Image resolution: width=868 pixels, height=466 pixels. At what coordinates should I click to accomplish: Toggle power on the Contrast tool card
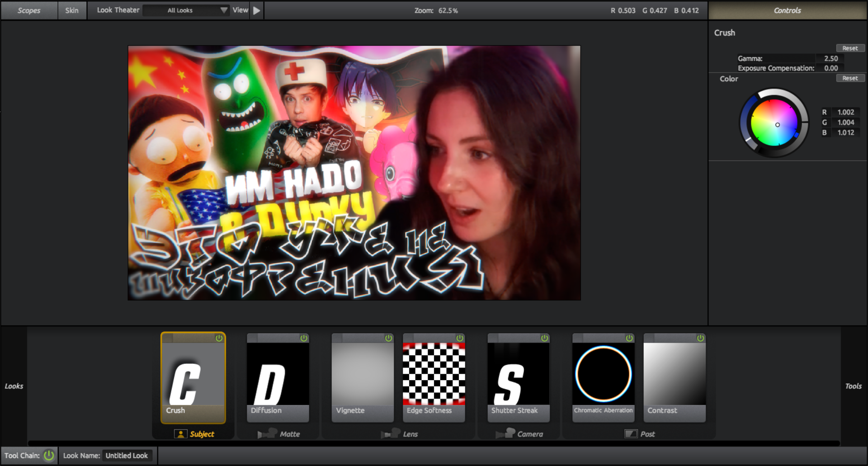[700, 338]
